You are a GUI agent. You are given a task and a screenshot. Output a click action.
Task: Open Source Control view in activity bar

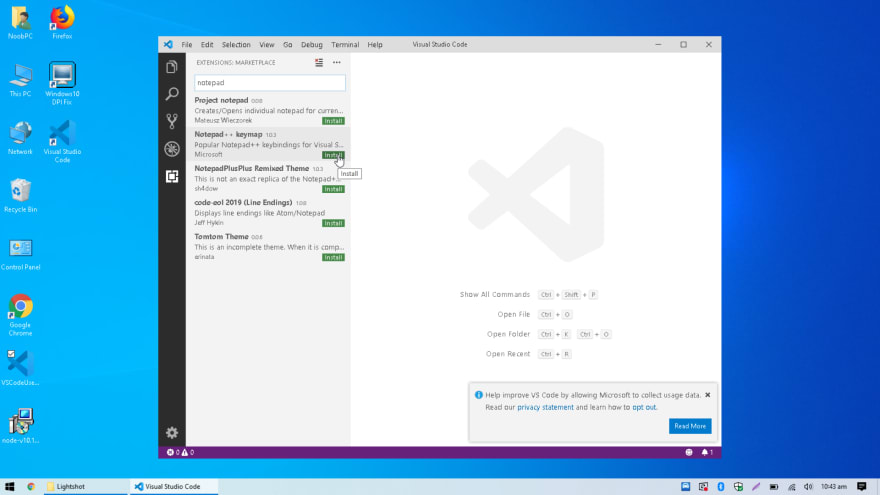[x=172, y=121]
